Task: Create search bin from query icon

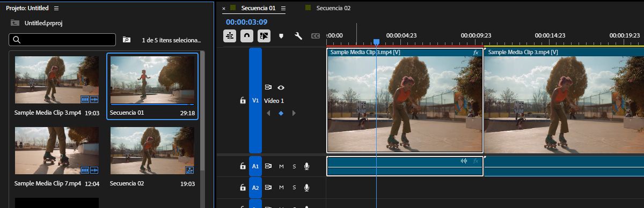Action: pyautogui.click(x=127, y=40)
